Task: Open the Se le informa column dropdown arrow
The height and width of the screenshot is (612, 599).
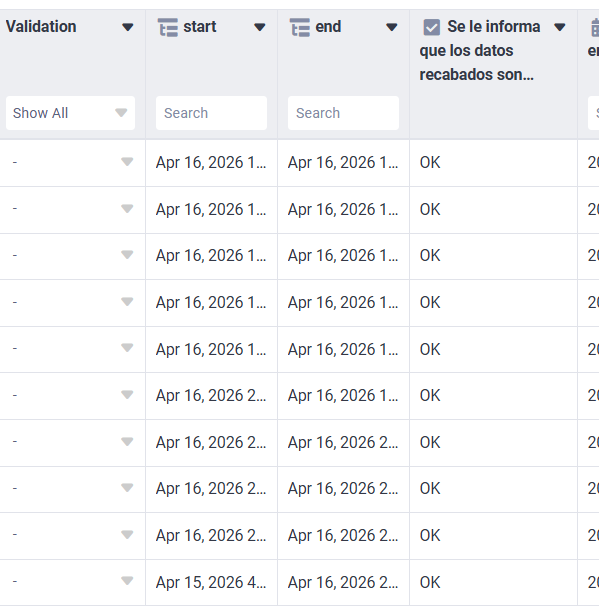Action: point(560,27)
